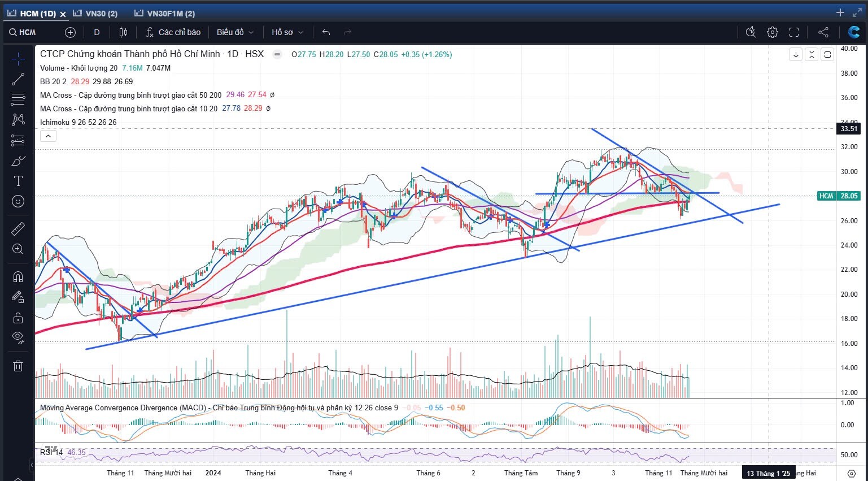Select the MA Cross 50 200 legend
Image resolution: width=868 pixels, height=481 pixels.
pyautogui.click(x=130, y=95)
